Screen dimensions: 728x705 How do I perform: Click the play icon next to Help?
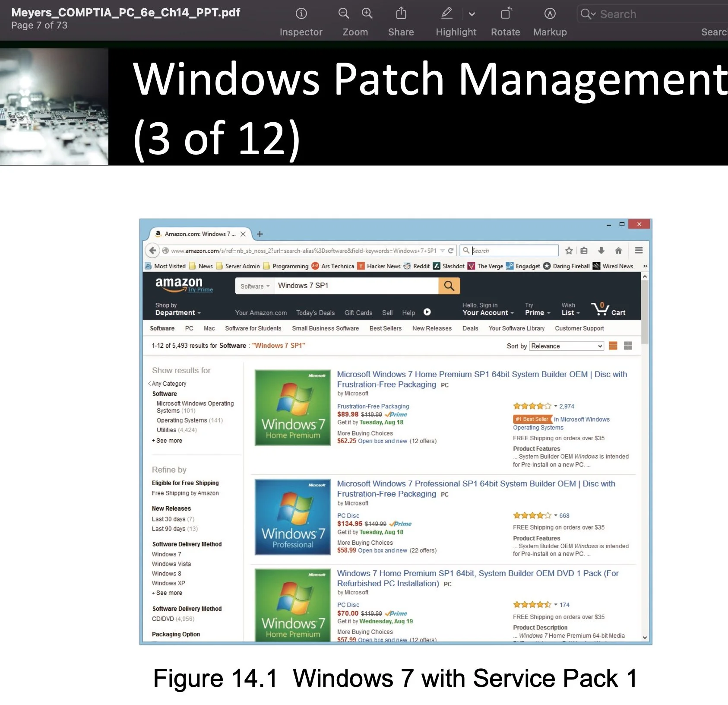point(427,312)
